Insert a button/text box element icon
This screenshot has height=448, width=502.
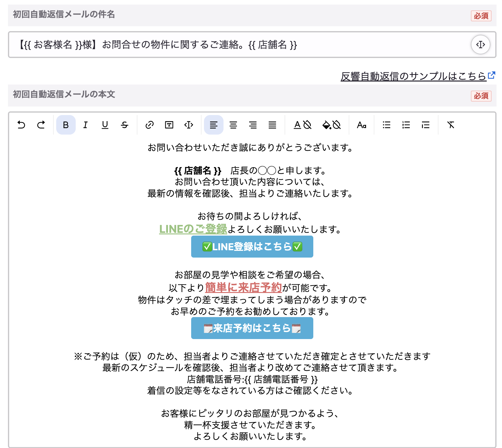(169, 125)
